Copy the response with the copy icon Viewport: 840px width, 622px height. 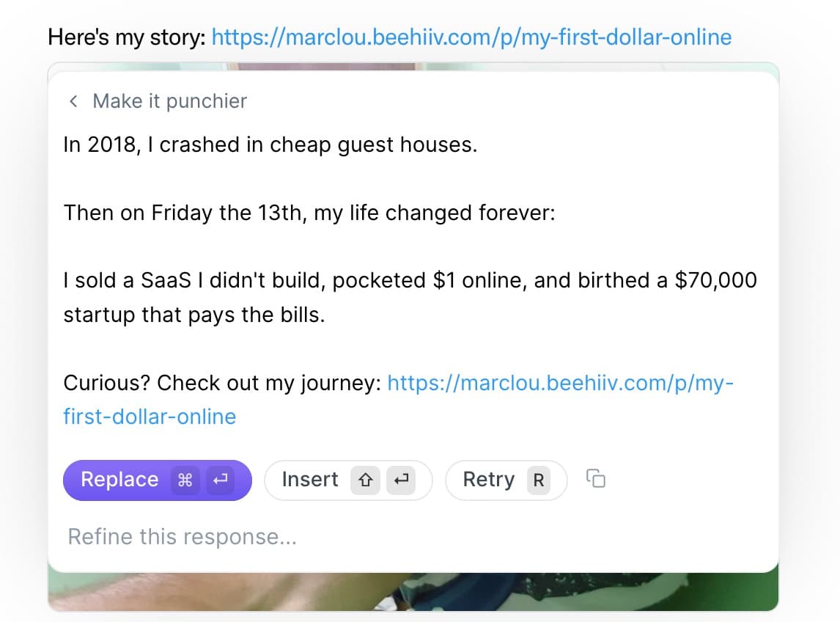[596, 478]
